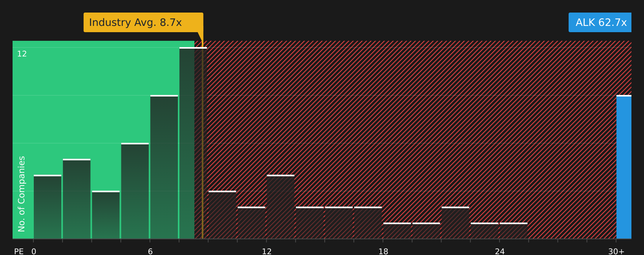Click the '12' label on the y-axis

coord(22,54)
